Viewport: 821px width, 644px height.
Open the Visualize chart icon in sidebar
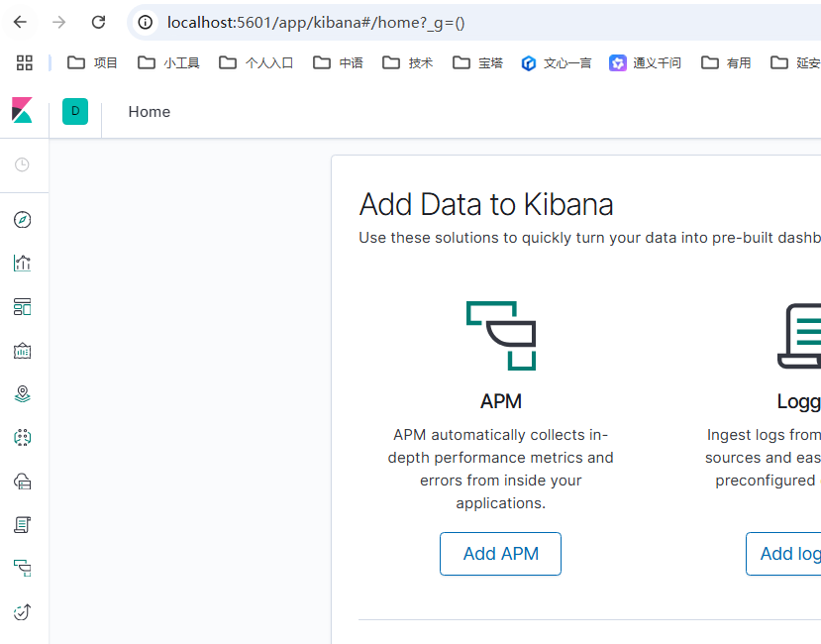pyautogui.click(x=23, y=264)
